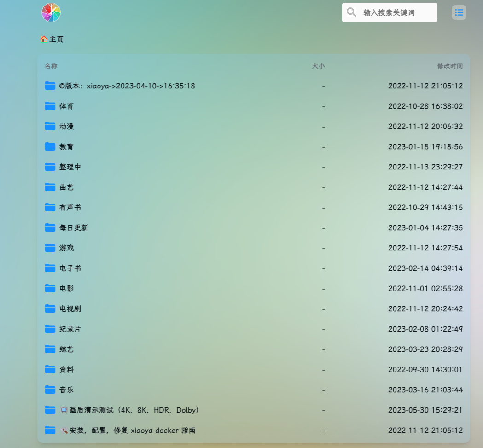Open 安装，配置，修复 xiaoya docker 指南 name
483x448 pixels.
(133, 431)
